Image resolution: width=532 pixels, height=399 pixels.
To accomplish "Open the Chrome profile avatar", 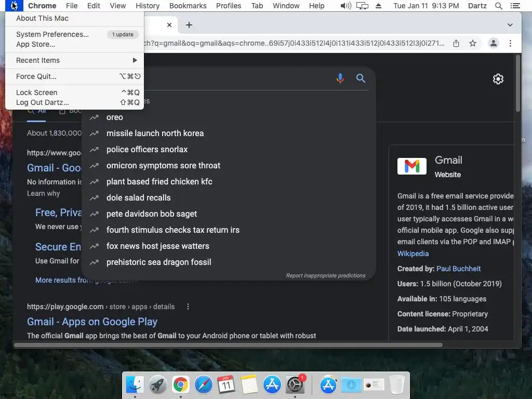I will point(494,43).
